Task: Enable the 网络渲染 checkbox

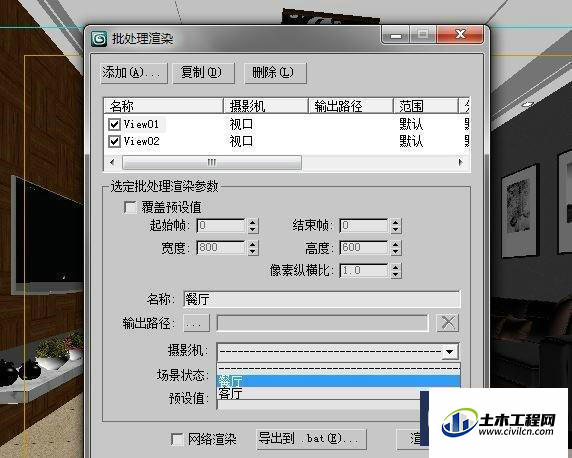Action: pyautogui.click(x=177, y=439)
